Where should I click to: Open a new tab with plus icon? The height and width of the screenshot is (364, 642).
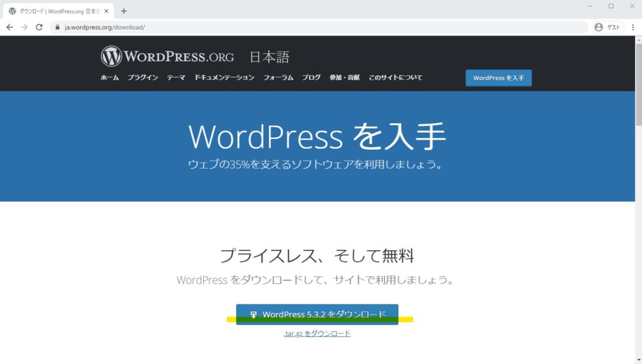[124, 11]
